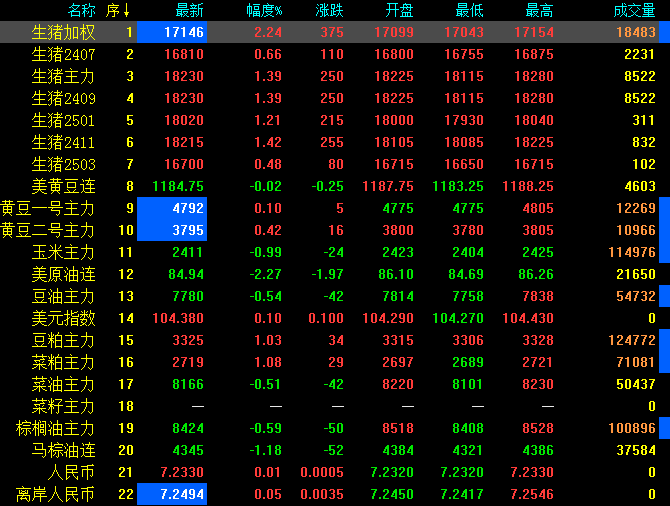Click latest price 17146 cell

click(x=172, y=32)
